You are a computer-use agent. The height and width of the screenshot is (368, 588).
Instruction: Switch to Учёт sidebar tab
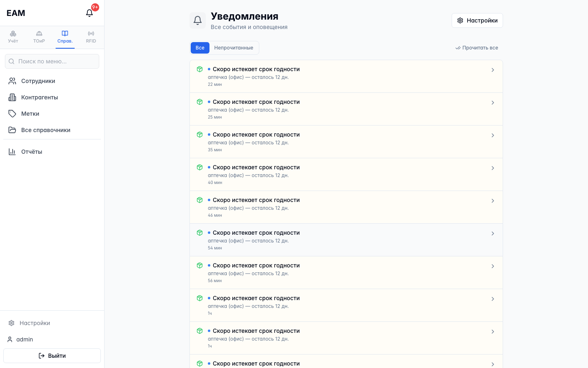(x=13, y=37)
